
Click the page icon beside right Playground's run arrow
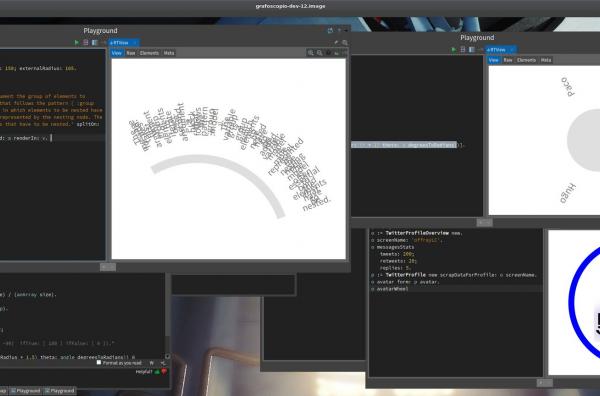pyautogui.click(x=463, y=49)
